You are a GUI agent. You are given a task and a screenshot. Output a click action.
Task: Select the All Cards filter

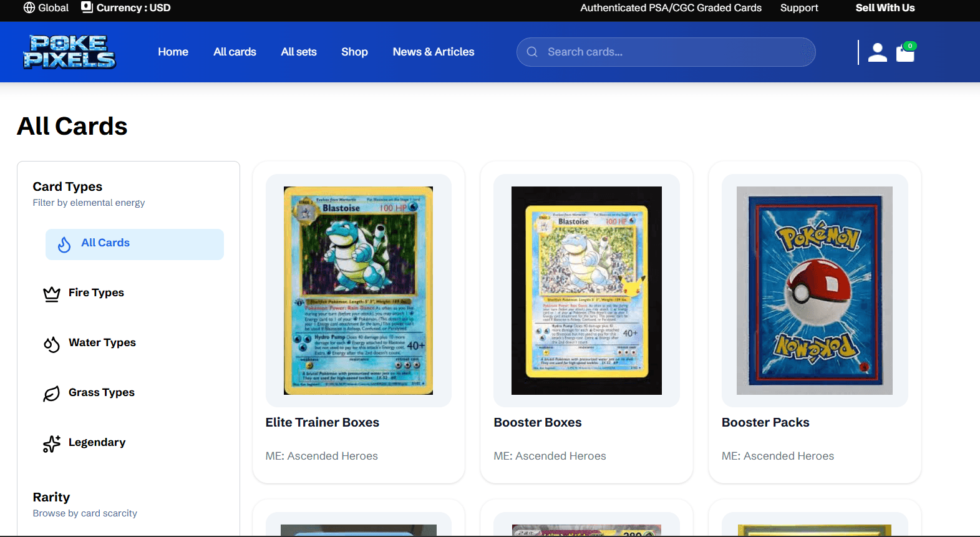point(135,244)
